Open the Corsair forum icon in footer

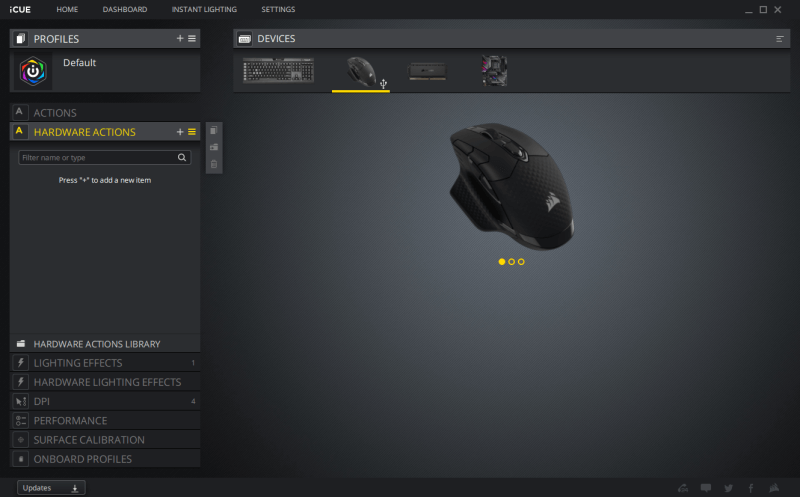point(683,488)
